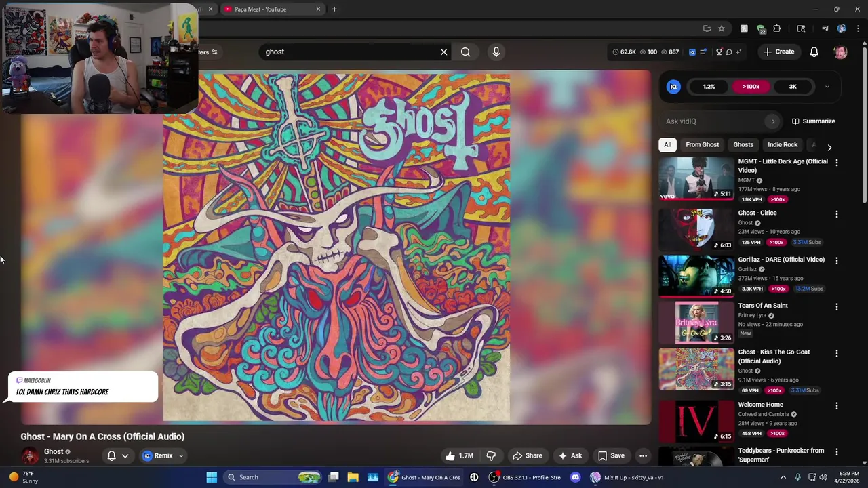Viewport: 868px width, 488px height.
Task: Click the vidIQ logo in stats bar
Action: pos(692,52)
